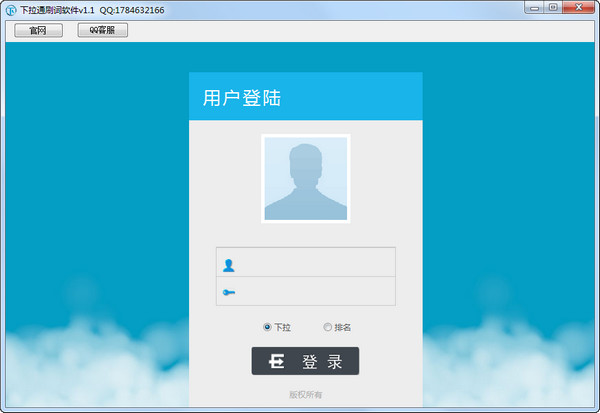Click the person icon in the username field
Viewport: 600px width, 413px height.
[229, 265]
